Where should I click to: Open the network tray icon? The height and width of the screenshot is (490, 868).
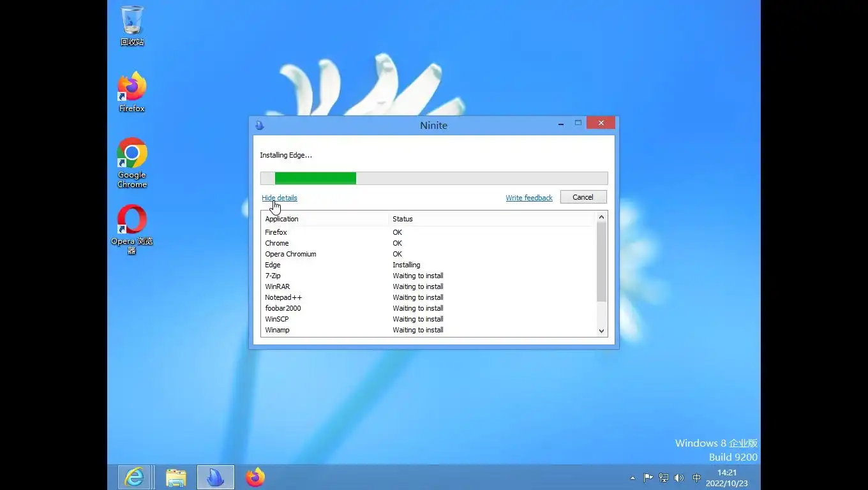(664, 478)
